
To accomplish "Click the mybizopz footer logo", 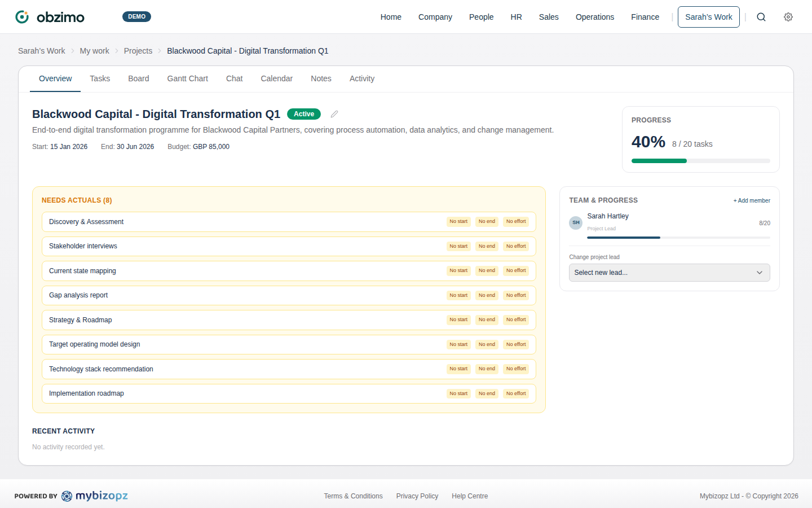I will pyautogui.click(x=95, y=496).
